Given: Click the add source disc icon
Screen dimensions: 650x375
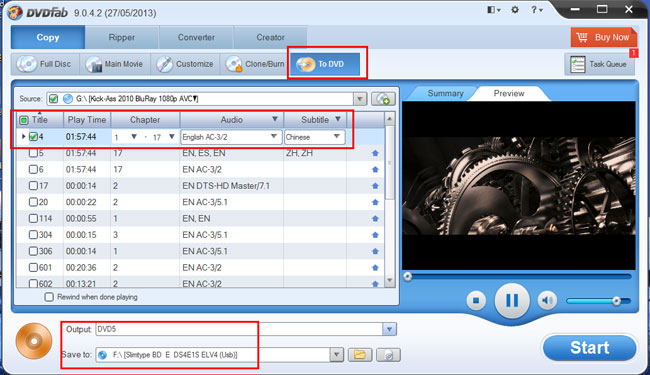Looking at the screenshot, I should click(x=383, y=99).
